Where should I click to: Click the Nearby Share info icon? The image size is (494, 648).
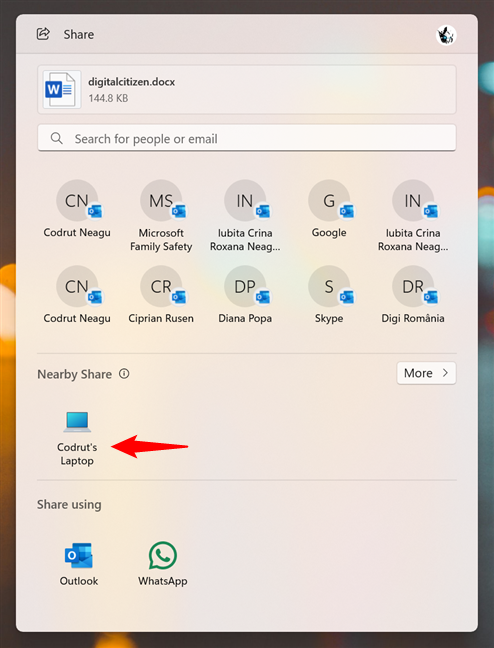point(124,374)
